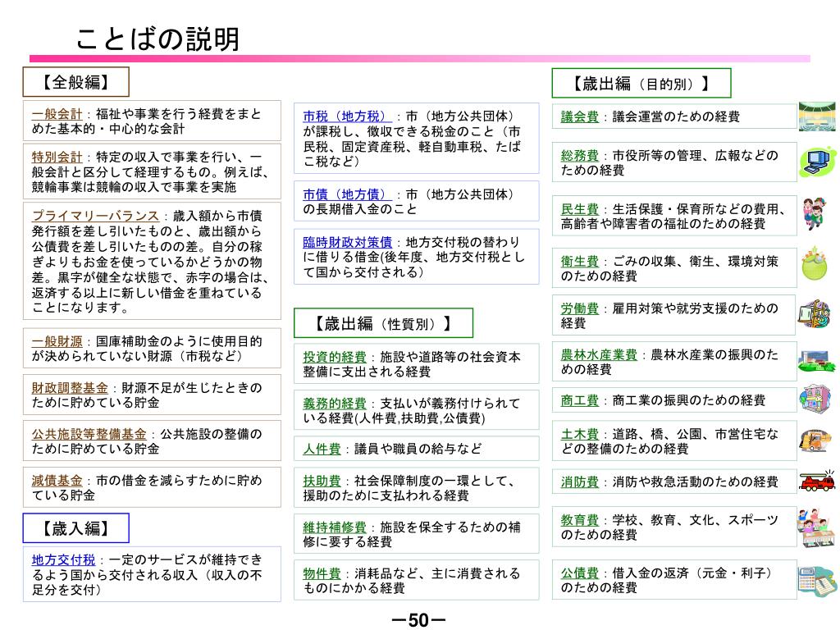Click the text 議員や職員の給与など
The image size is (840, 630).
coord(418,449)
